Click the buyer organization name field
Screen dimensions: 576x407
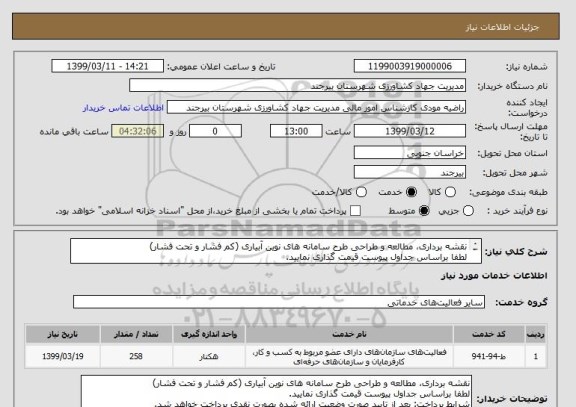298,86
